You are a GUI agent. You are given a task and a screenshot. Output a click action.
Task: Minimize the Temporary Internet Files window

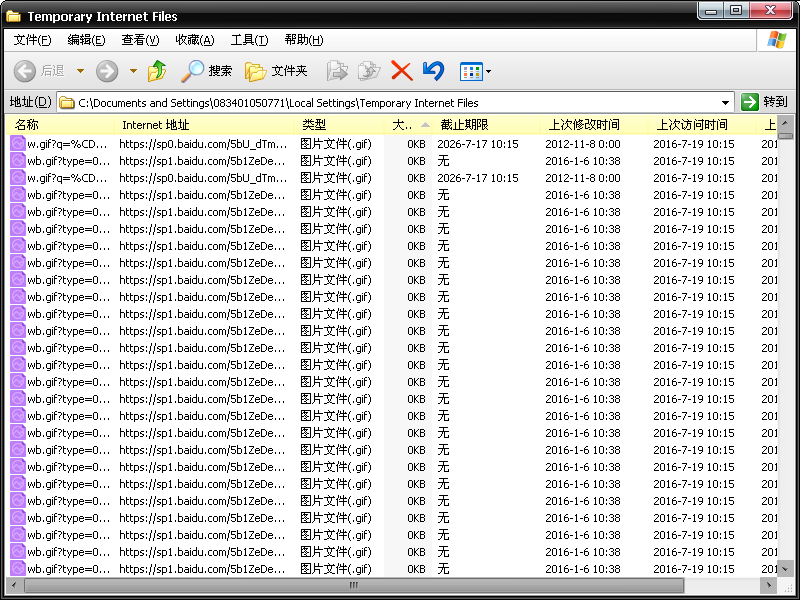click(x=712, y=10)
